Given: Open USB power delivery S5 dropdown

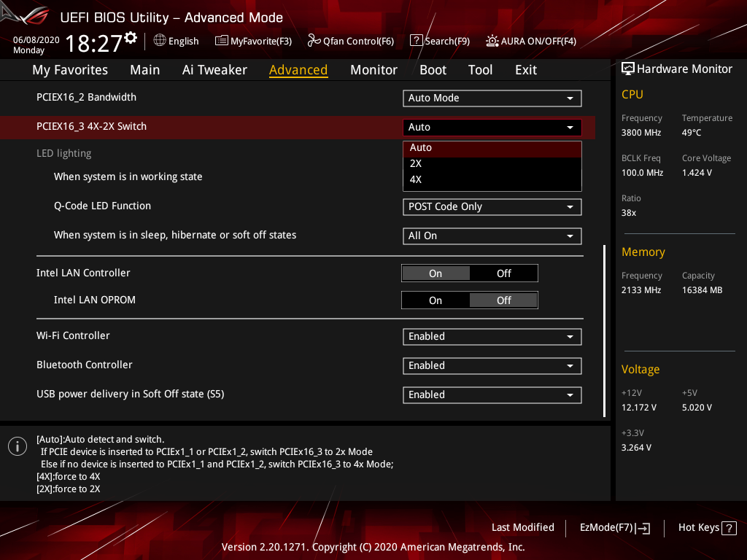Looking at the screenshot, I should pos(492,394).
